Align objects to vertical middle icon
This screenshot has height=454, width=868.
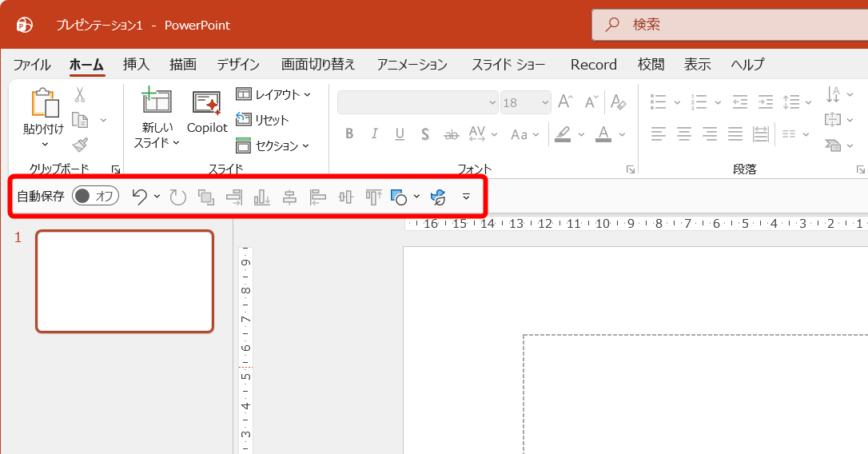[346, 197]
